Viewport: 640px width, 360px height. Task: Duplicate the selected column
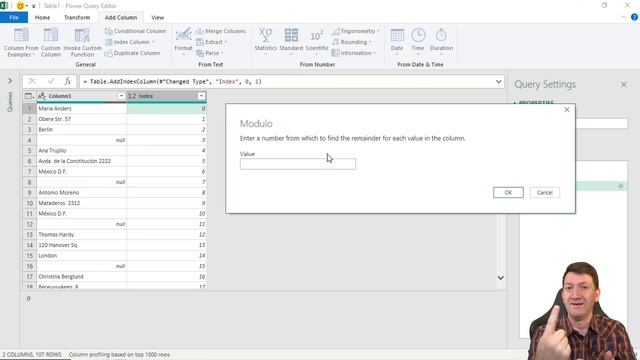pyautogui.click(x=132, y=53)
